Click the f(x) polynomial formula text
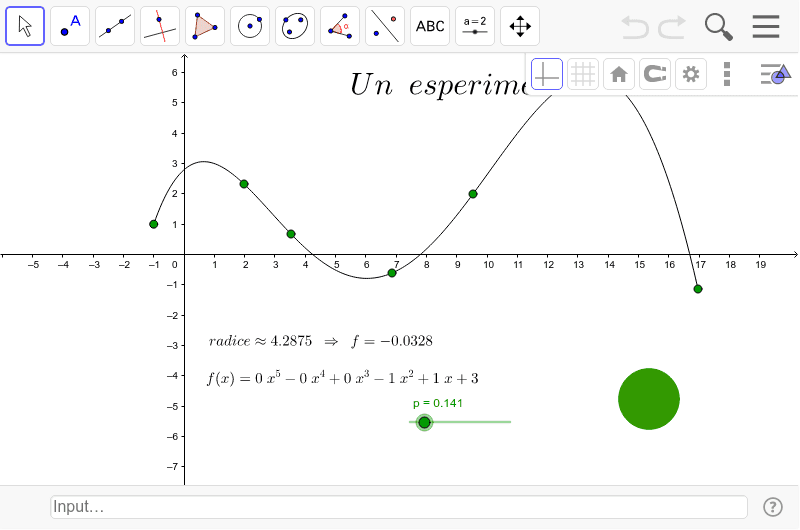Viewport: 800px width, 530px height. [343, 378]
